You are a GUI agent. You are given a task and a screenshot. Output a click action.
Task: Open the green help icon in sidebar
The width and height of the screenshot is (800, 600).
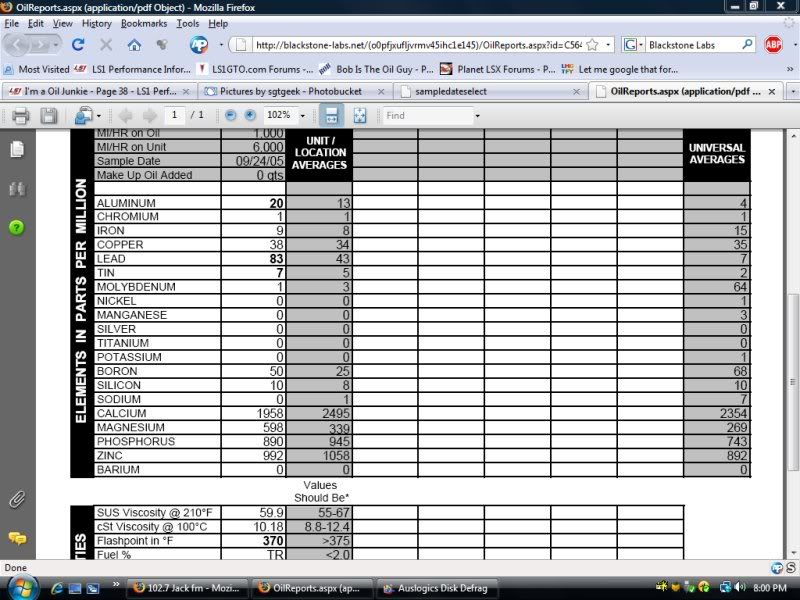pyautogui.click(x=17, y=228)
